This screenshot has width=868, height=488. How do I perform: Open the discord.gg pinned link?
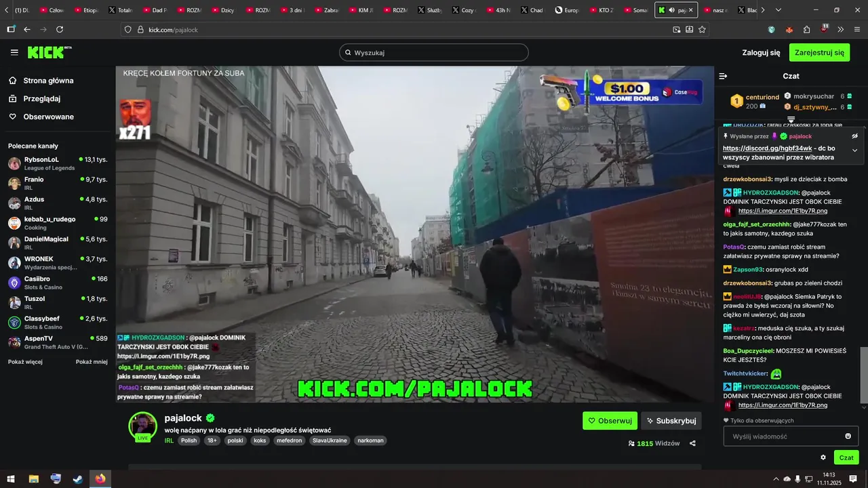[x=767, y=148]
